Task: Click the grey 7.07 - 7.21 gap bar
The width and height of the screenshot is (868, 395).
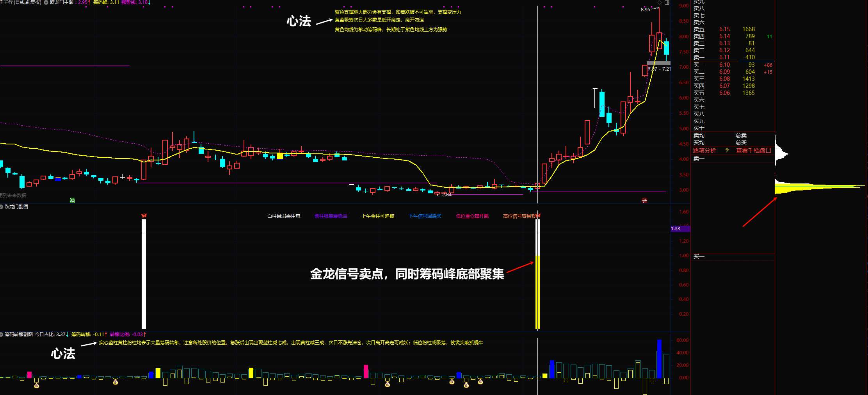Action: click(659, 63)
